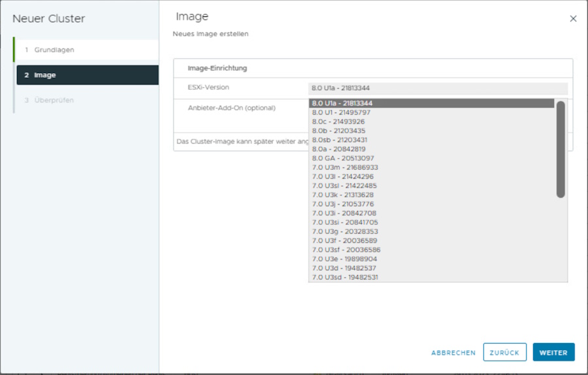Click the Anbieter-Add-On (optional) label
This screenshot has height=375, width=588.
pos(231,108)
